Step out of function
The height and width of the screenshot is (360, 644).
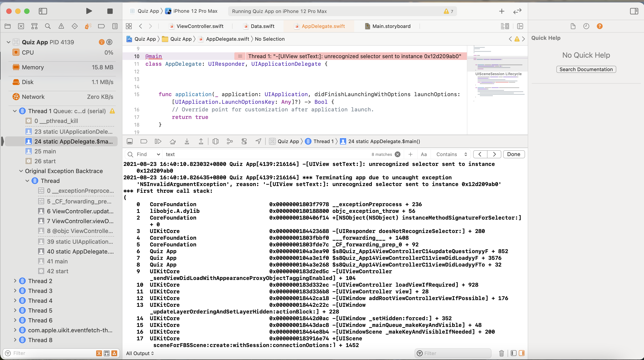[201, 141]
